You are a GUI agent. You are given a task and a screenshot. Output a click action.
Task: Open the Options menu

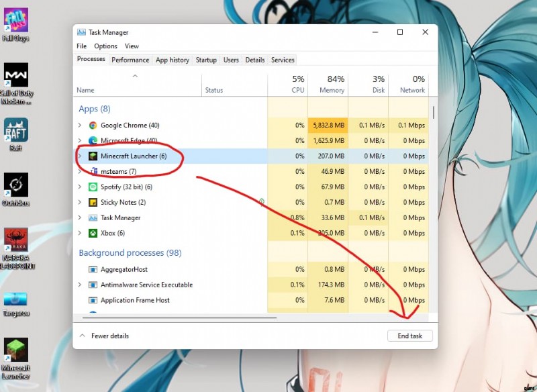pyautogui.click(x=105, y=46)
